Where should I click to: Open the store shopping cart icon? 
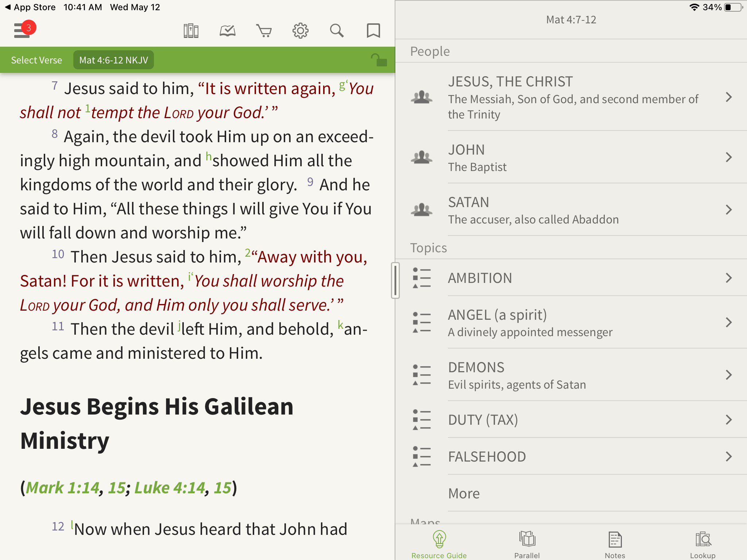coord(264,31)
